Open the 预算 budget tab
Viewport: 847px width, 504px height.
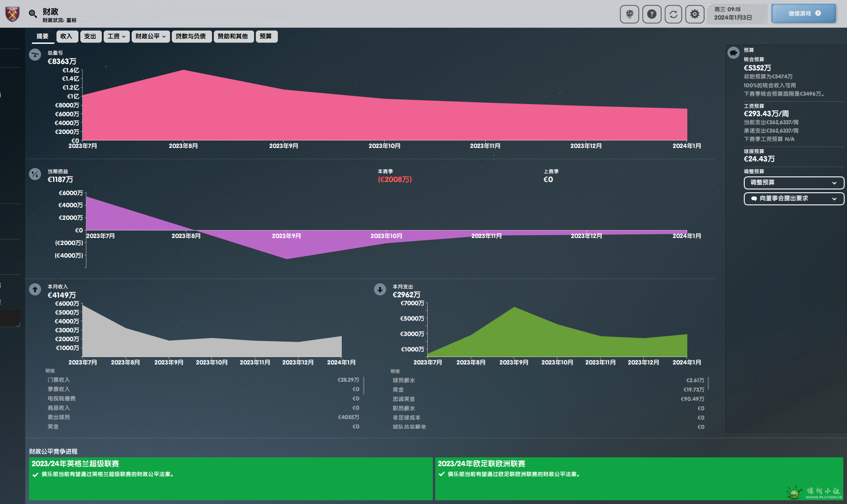coord(266,36)
